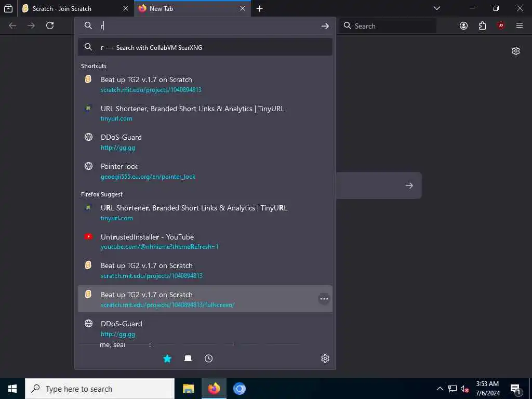The height and width of the screenshot is (399, 532).
Task: Open the uBlock Origin extension icon
Action: [x=501, y=25]
